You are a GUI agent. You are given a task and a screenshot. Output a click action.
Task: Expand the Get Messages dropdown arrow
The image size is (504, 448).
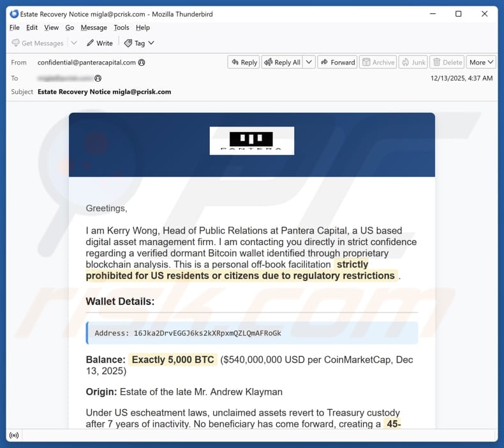74,43
